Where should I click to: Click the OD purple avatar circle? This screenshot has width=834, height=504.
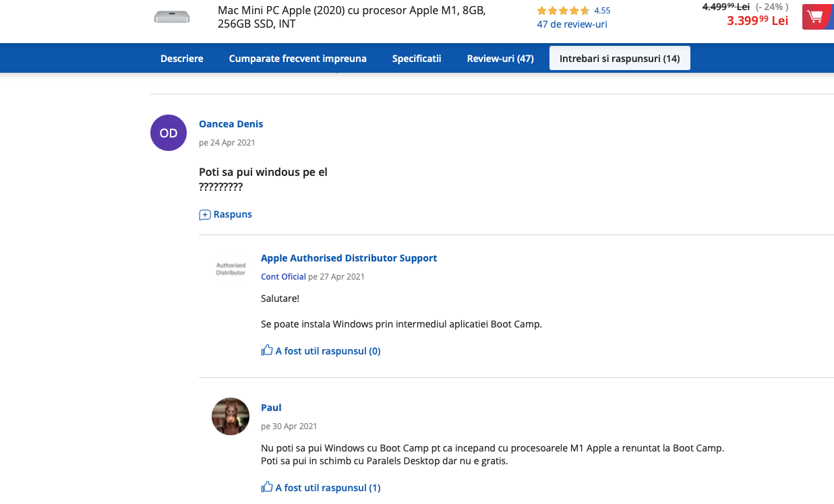click(169, 133)
